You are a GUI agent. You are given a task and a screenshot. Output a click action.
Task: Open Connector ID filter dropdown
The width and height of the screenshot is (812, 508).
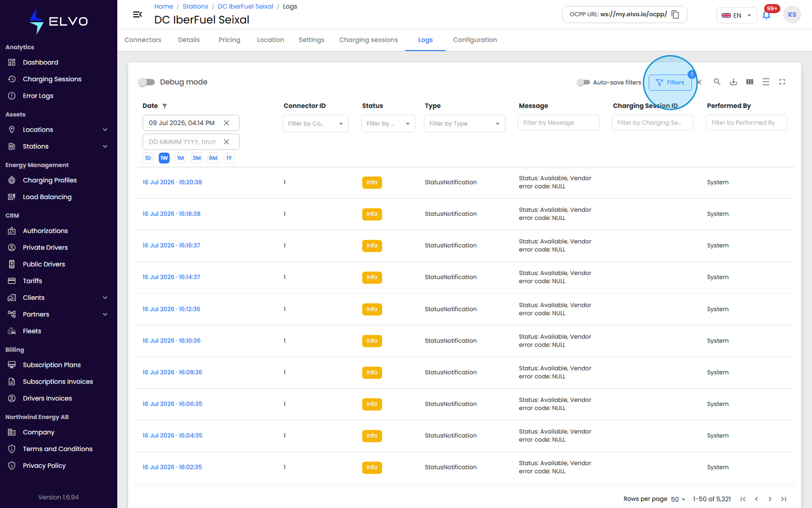click(x=316, y=123)
